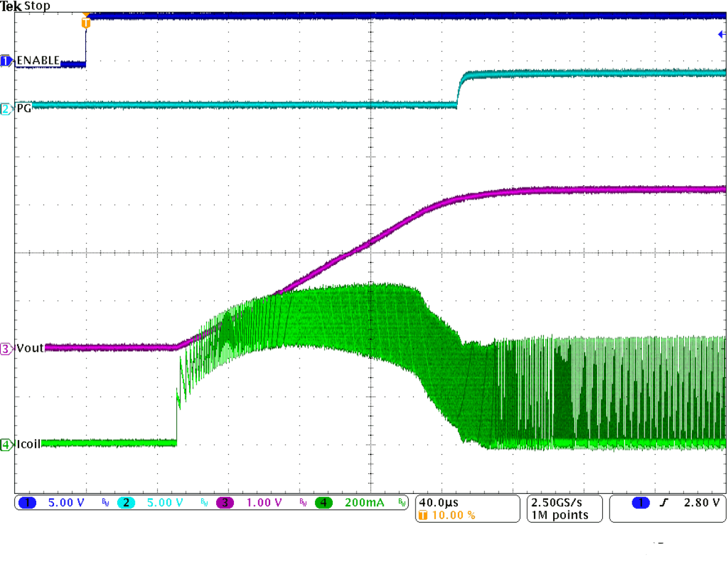
Task: Select the channel 1 ENABLE marker
Action: [x=5, y=61]
